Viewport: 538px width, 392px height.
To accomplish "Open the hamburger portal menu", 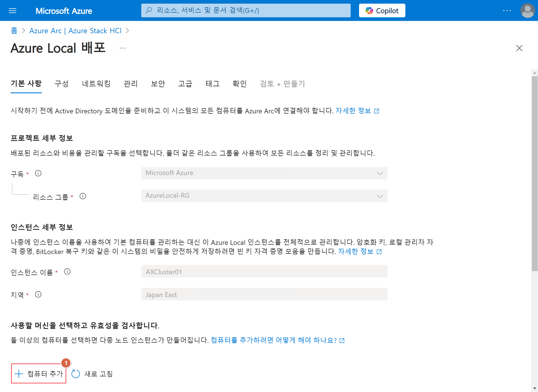I will pos(13,11).
